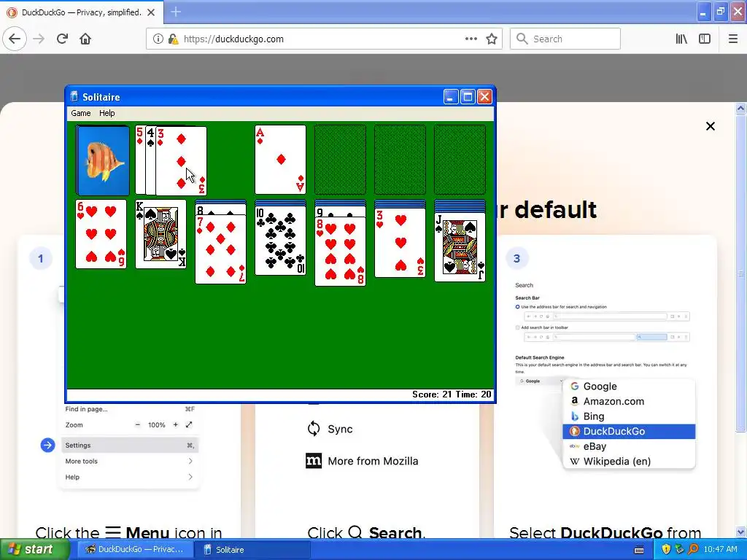Click page scrollbar up arrow
Image resolution: width=747 pixels, height=560 pixels.
(x=740, y=109)
